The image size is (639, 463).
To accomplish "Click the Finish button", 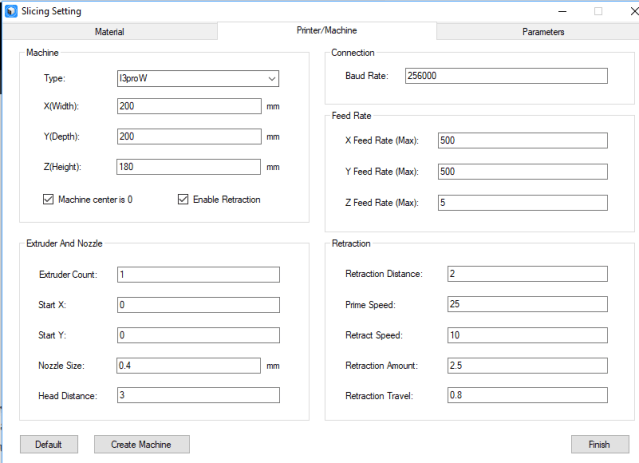I will point(599,444).
